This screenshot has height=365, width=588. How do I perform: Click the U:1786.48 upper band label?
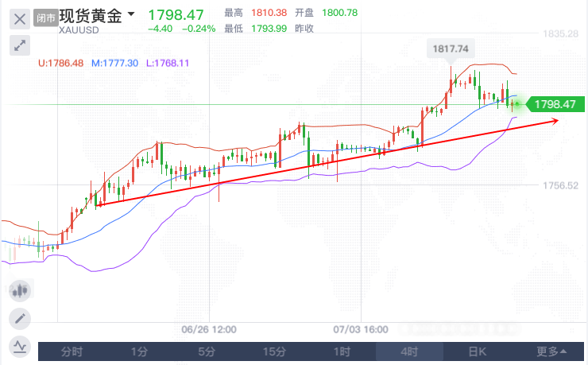(x=60, y=62)
